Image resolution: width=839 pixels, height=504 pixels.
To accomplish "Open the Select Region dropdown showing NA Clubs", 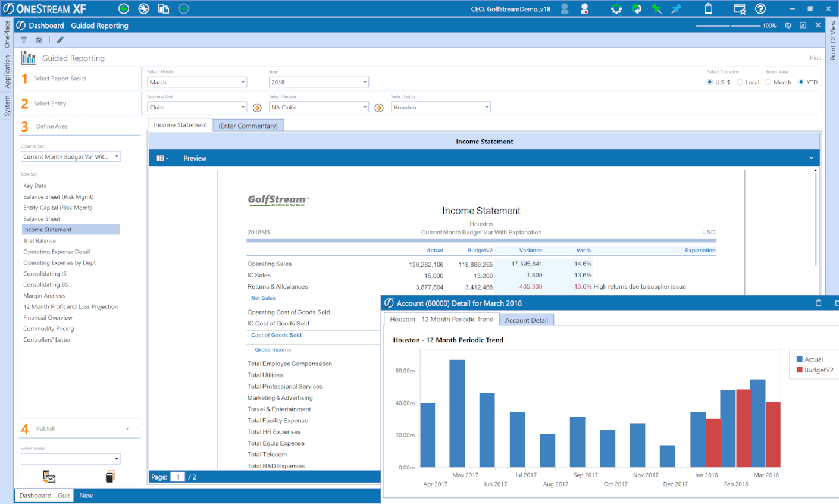I will point(319,107).
